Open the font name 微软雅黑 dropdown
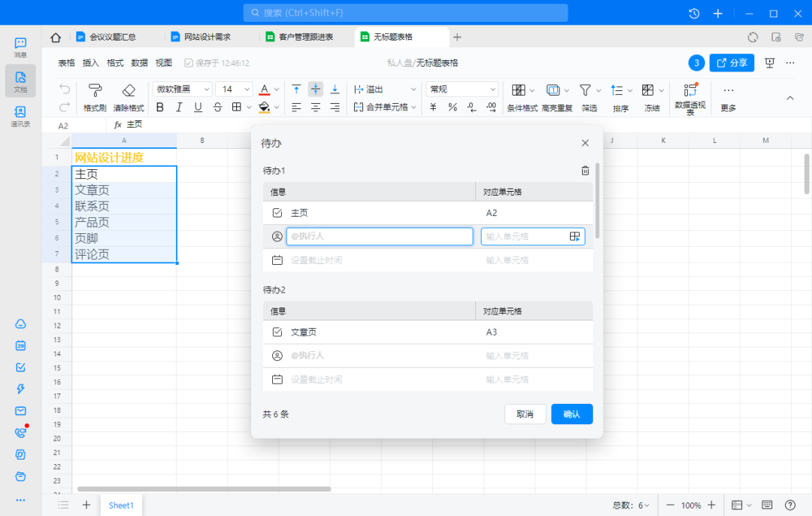The image size is (812, 516). (x=183, y=90)
